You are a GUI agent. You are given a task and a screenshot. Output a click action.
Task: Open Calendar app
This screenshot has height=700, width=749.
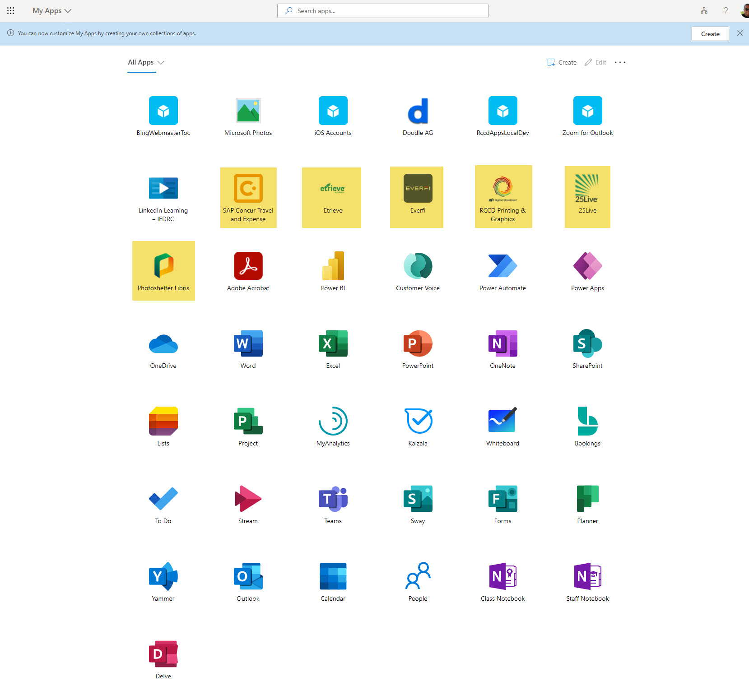point(333,582)
